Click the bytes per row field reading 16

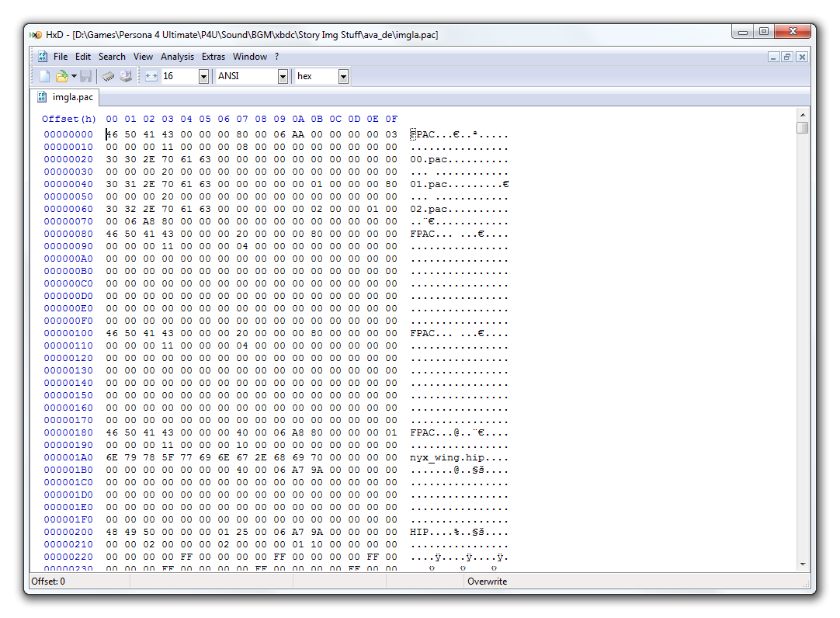179,76
